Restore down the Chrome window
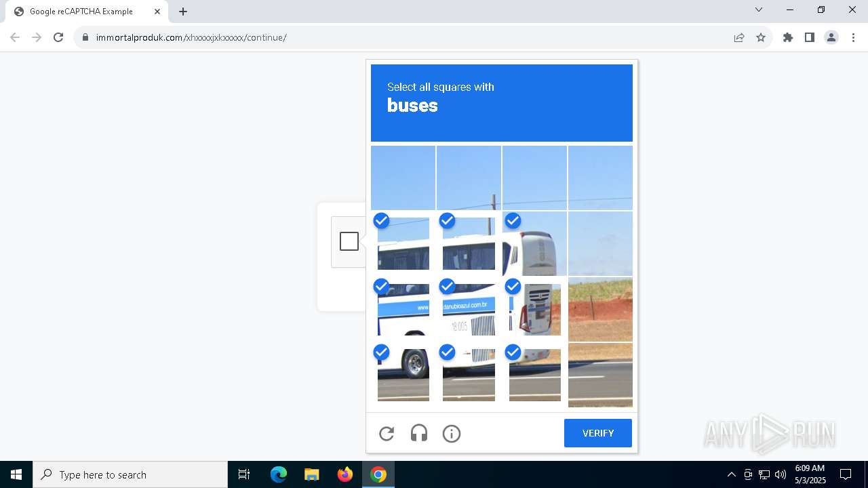Image resolution: width=868 pixels, height=488 pixels. tap(821, 9)
